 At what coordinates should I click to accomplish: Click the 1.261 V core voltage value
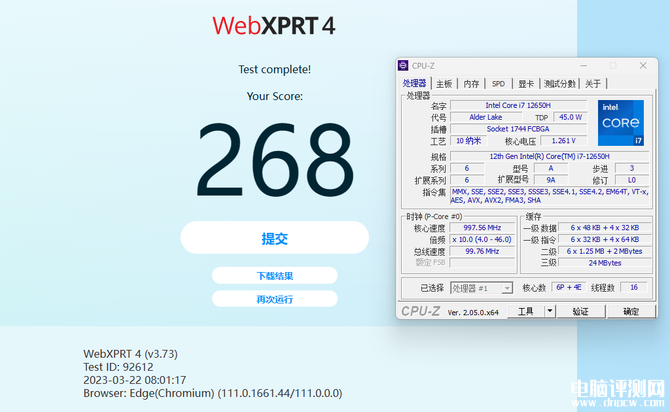(564, 141)
